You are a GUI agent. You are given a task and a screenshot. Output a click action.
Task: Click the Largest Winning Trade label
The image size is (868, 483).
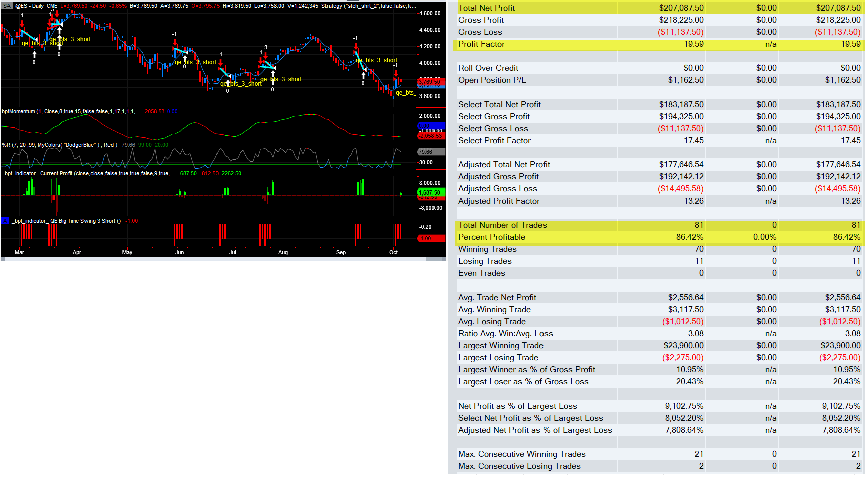pyautogui.click(x=500, y=345)
